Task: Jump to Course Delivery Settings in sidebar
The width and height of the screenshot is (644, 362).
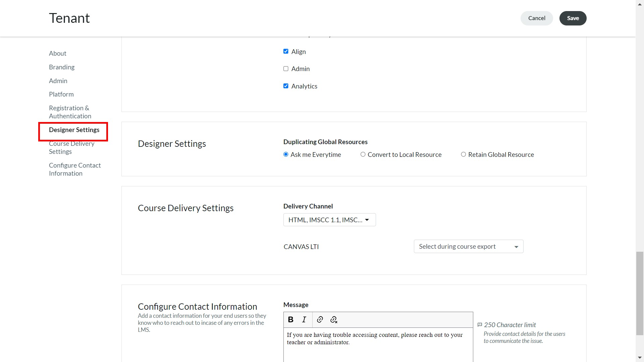Action: [x=72, y=147]
